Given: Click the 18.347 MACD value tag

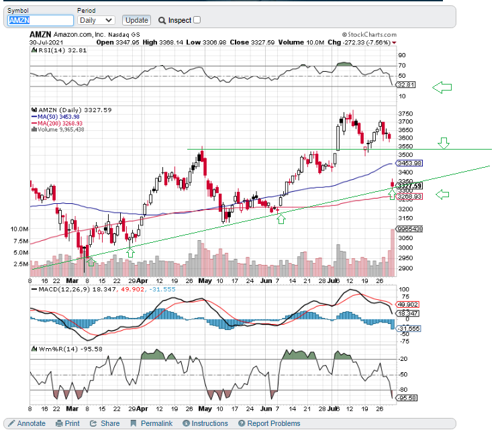Looking at the screenshot, I should coord(407,313).
